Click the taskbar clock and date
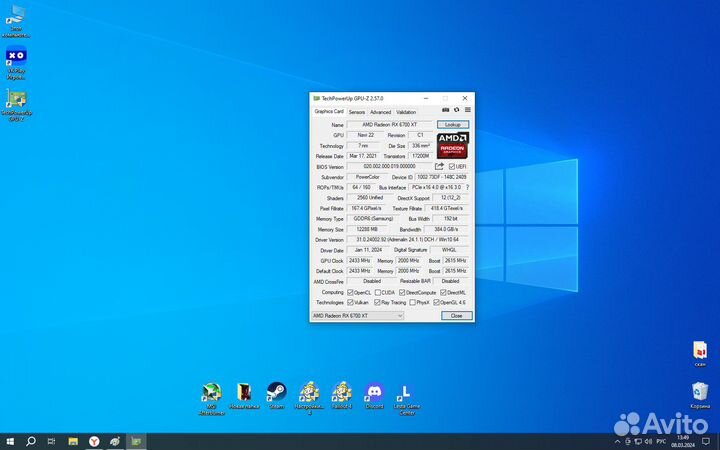The height and width of the screenshot is (450, 720). tap(683, 442)
